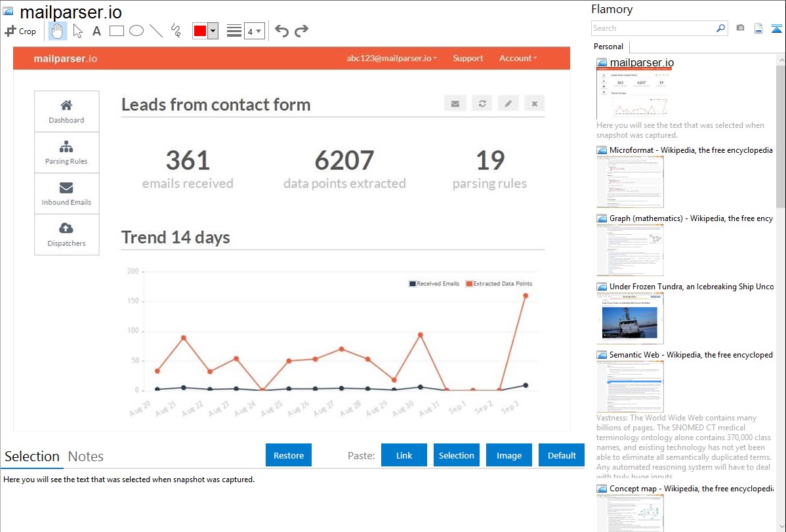Click the line thickness icon
This screenshot has width=786, height=532.
point(234,31)
